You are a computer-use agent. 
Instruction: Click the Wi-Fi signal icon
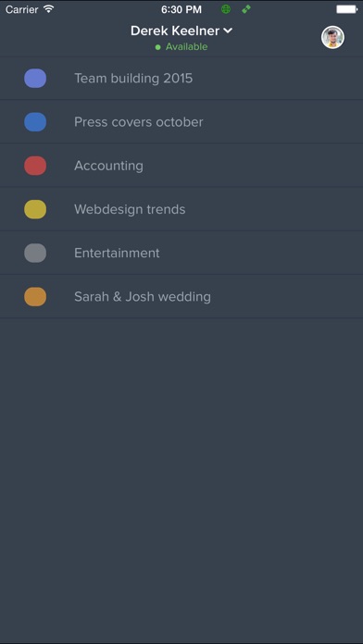pos(49,9)
